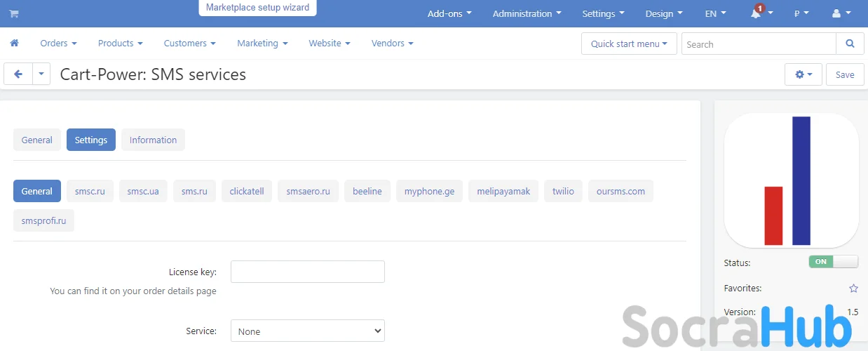This screenshot has width=868, height=351.
Task: Click the shopping cart icon
Action: [14, 14]
